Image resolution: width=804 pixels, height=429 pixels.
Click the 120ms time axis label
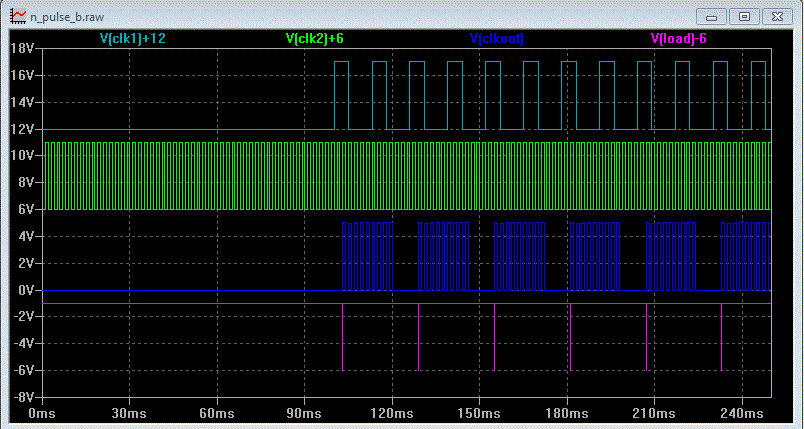pyautogui.click(x=392, y=413)
